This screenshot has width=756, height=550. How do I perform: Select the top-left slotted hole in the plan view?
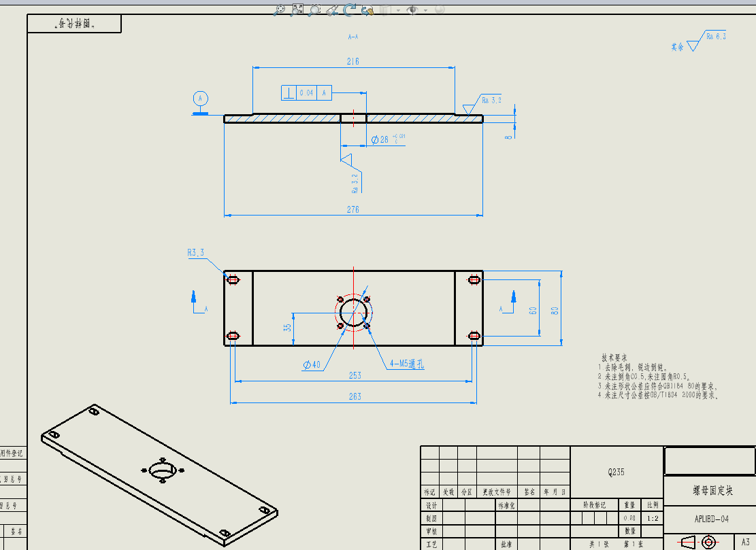click(233, 280)
